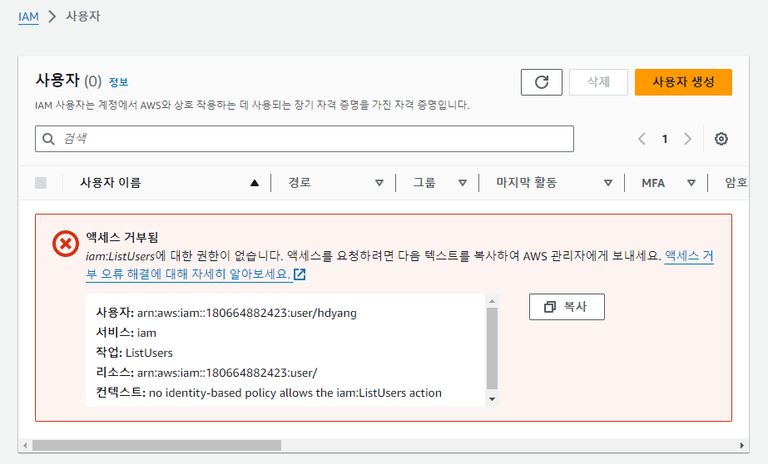Click page number 1
This screenshot has height=464, width=768.
665,139
